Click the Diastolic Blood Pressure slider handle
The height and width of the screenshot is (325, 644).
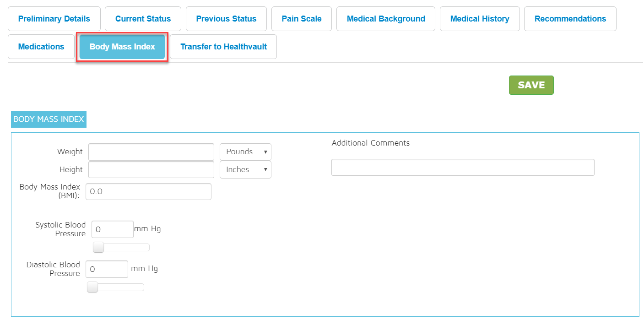click(x=92, y=287)
